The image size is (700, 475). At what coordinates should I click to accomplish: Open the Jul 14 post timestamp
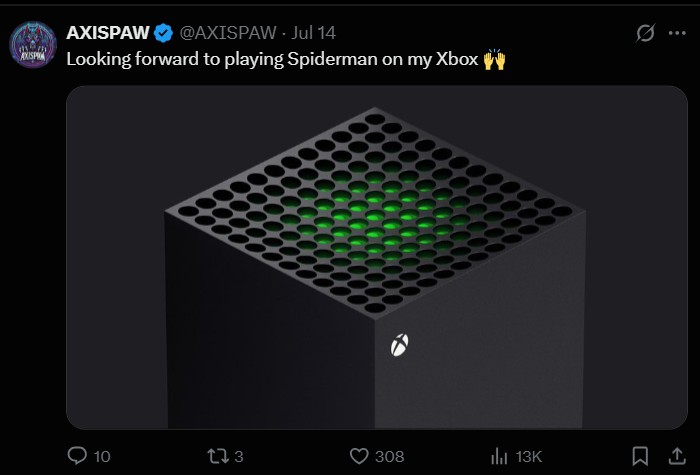click(x=313, y=33)
